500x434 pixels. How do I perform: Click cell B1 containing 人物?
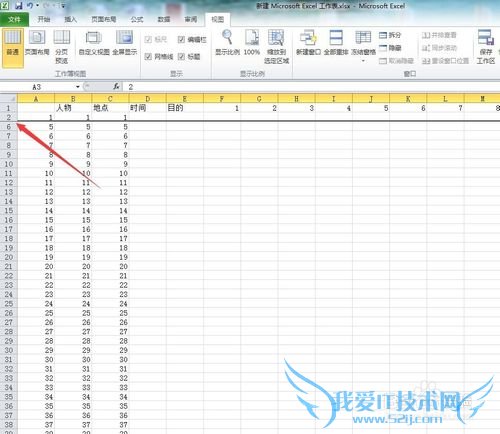(73, 108)
